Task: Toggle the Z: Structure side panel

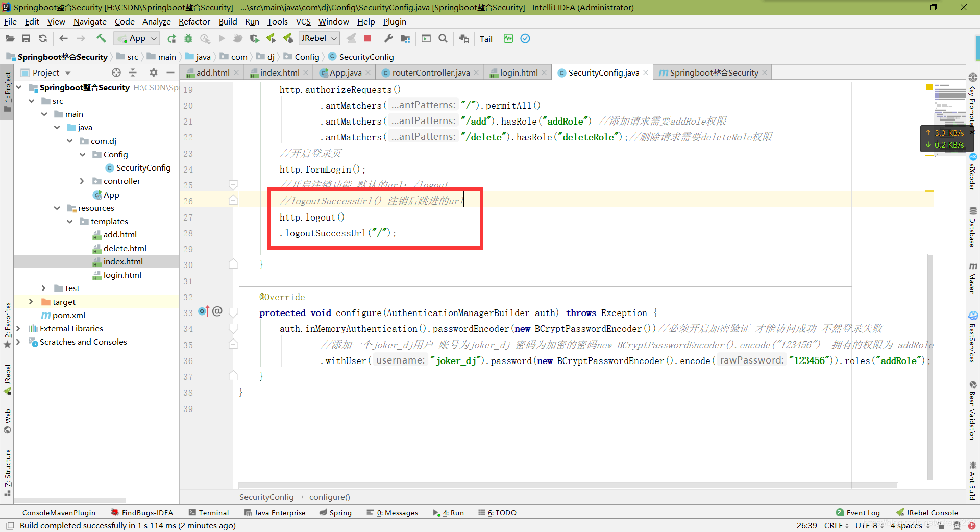Action: pos(8,472)
